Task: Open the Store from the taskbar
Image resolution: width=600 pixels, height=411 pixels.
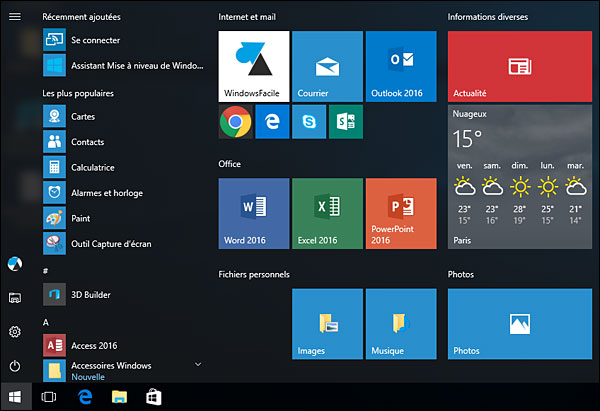Action: tap(153, 397)
